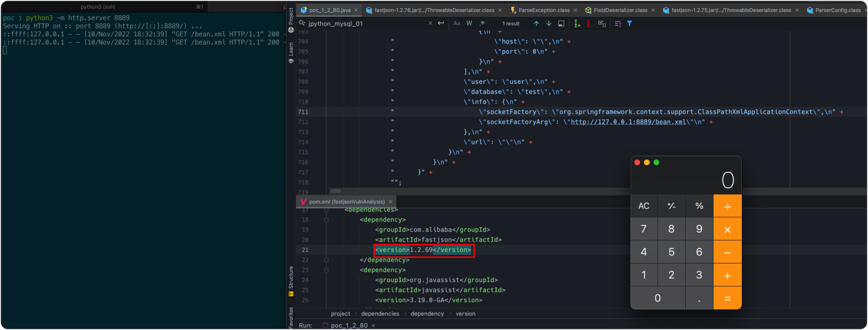
Task: Open the bean.xml URL link in code
Action: [629, 122]
